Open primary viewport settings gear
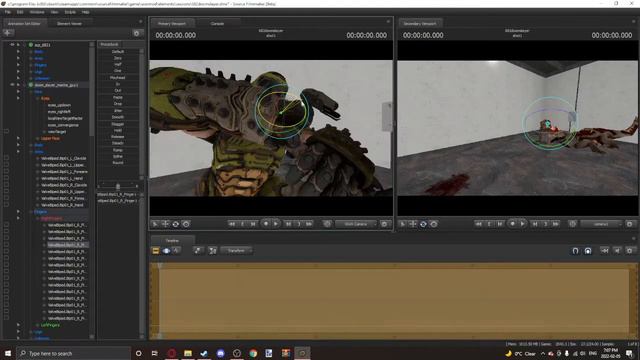The image size is (640, 360). 384,224
